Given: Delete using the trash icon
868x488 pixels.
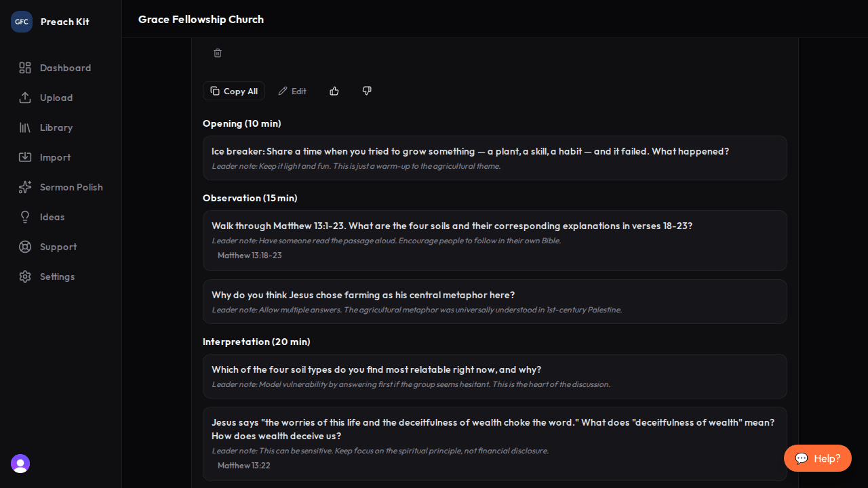Looking at the screenshot, I should tap(218, 53).
